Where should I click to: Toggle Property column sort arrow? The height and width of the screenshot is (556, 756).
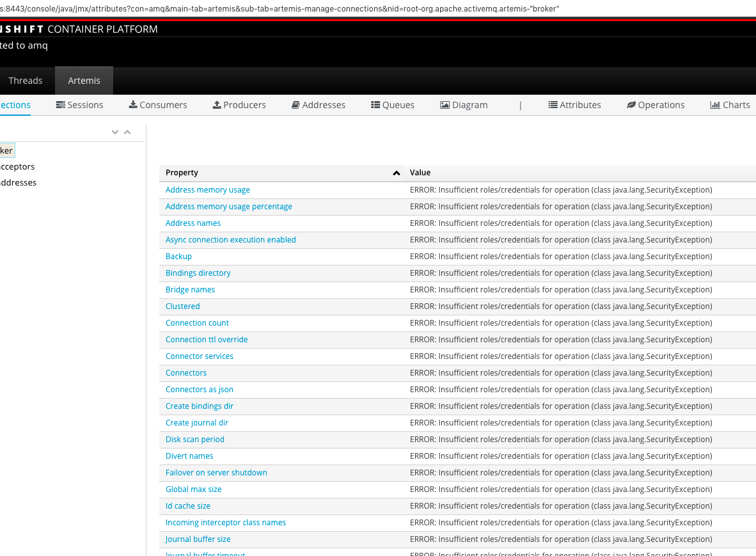(397, 173)
